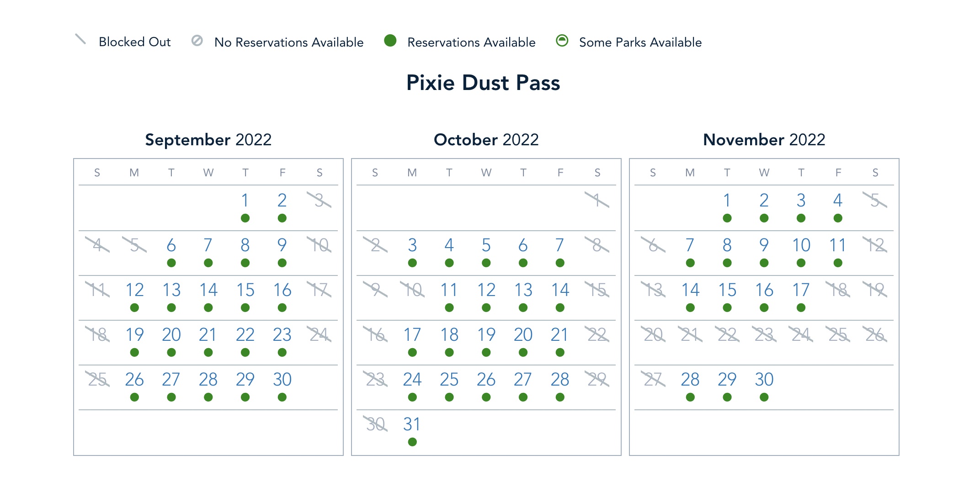Choose October 5 reservation date

[486, 245]
